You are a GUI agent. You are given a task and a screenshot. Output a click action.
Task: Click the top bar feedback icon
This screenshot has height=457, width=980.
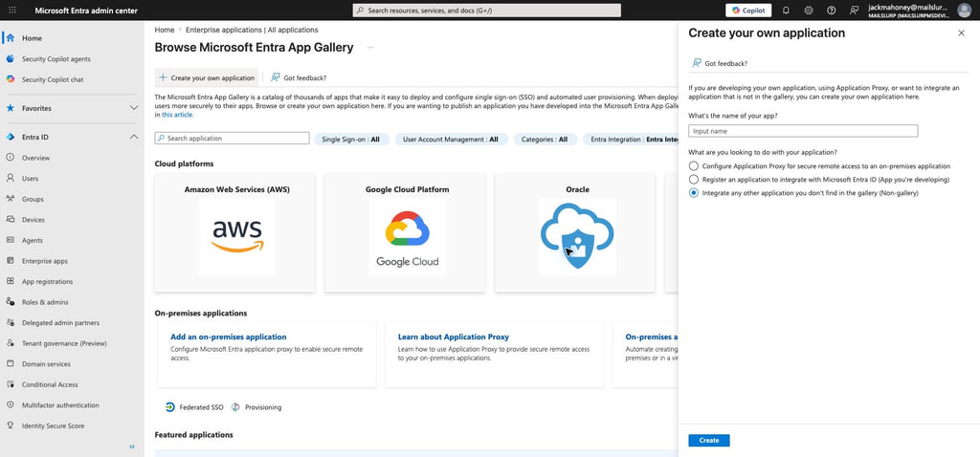[x=854, y=11]
